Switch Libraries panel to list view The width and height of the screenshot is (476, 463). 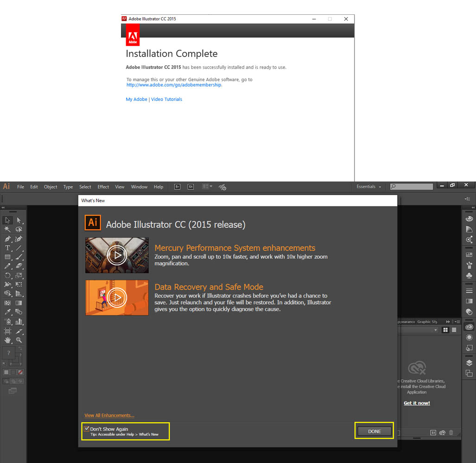tap(454, 330)
